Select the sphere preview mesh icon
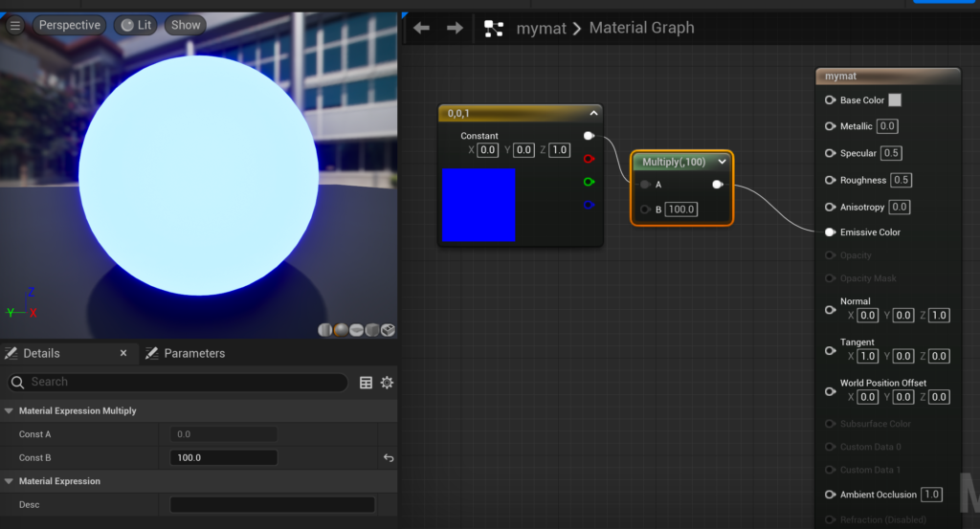This screenshot has width=980, height=529. tap(341, 330)
